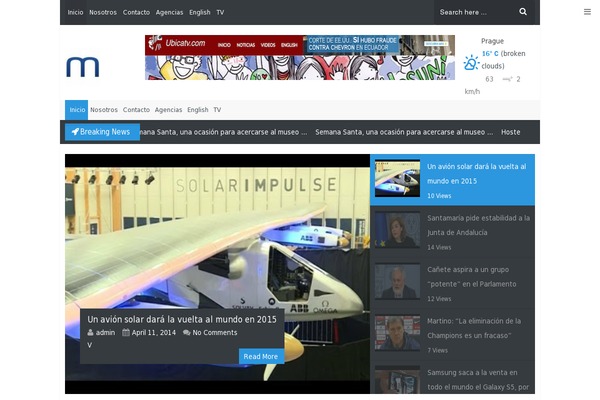Click the 7 Views count text
The height and width of the screenshot is (400, 600).
click(437, 350)
